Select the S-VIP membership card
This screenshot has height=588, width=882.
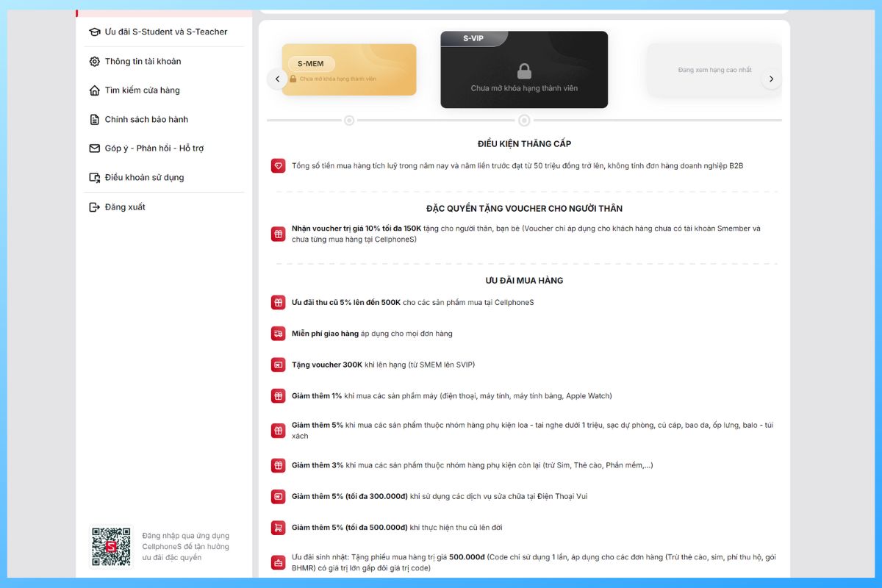click(x=524, y=70)
